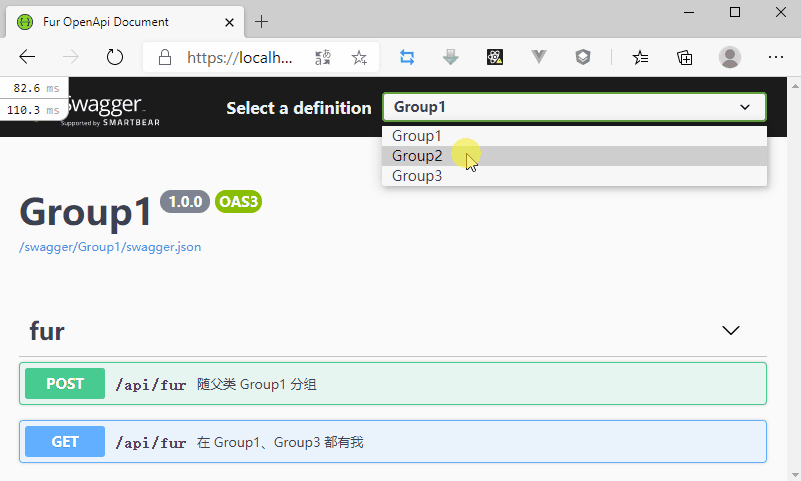Click the browser back arrow
Image resolution: width=801 pixels, height=481 pixels.
[27, 57]
